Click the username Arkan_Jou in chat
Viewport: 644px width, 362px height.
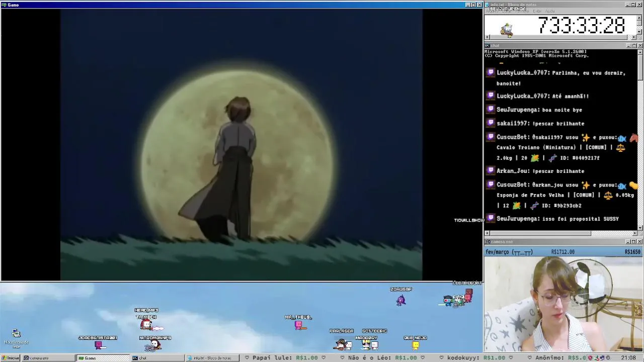[x=513, y=171]
